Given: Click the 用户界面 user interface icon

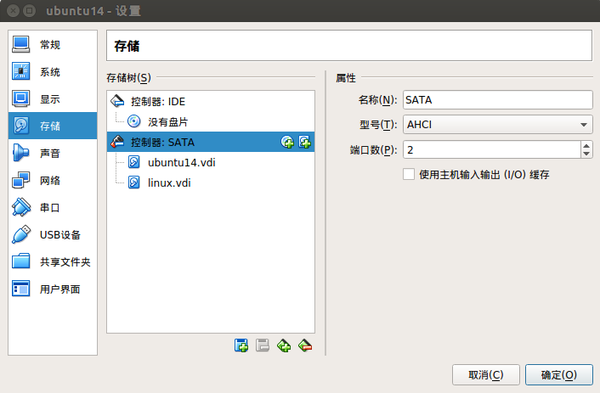Looking at the screenshot, I should pos(21,289).
